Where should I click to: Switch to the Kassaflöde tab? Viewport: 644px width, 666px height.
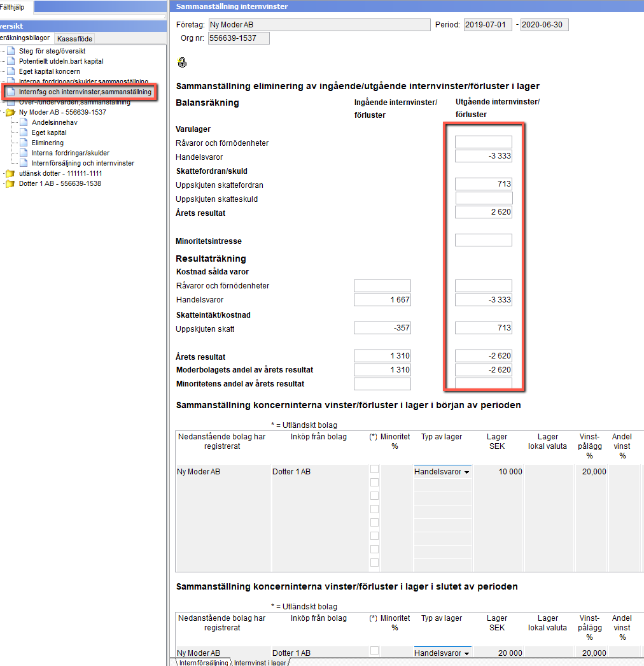[x=74, y=39]
